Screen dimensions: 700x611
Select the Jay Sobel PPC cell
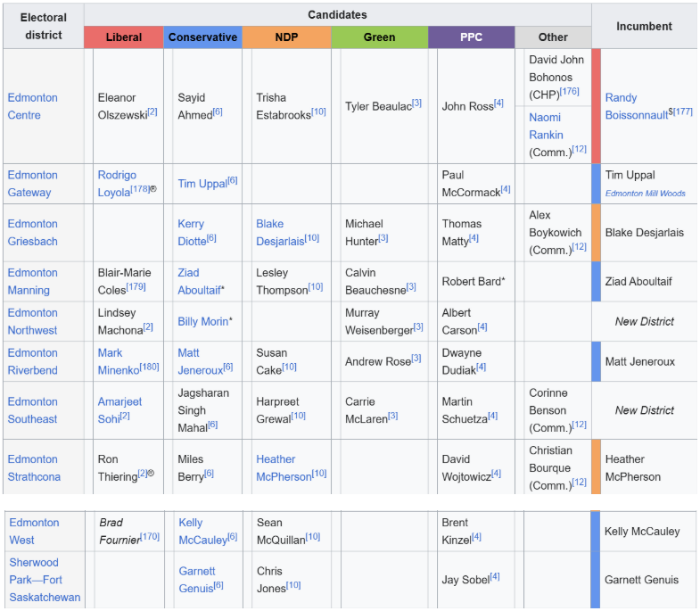pos(476,580)
